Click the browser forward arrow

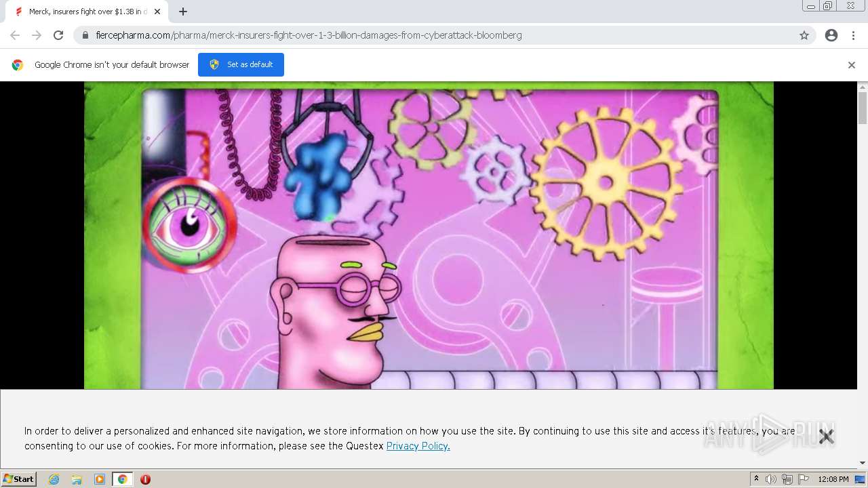tap(37, 35)
